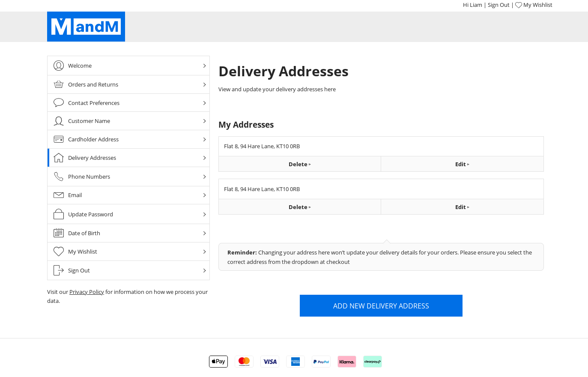Open the Privacy Policy link
Viewport: 588px width, 377px height.
tap(87, 292)
